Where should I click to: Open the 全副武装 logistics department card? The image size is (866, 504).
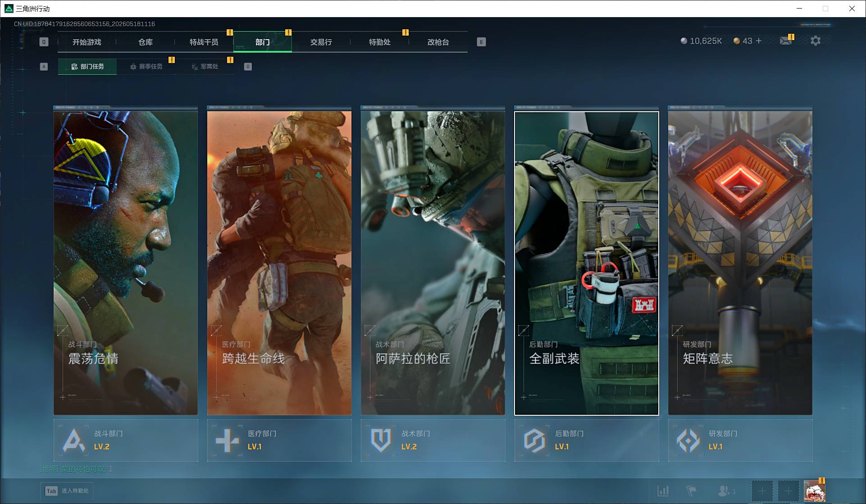pyautogui.click(x=587, y=263)
